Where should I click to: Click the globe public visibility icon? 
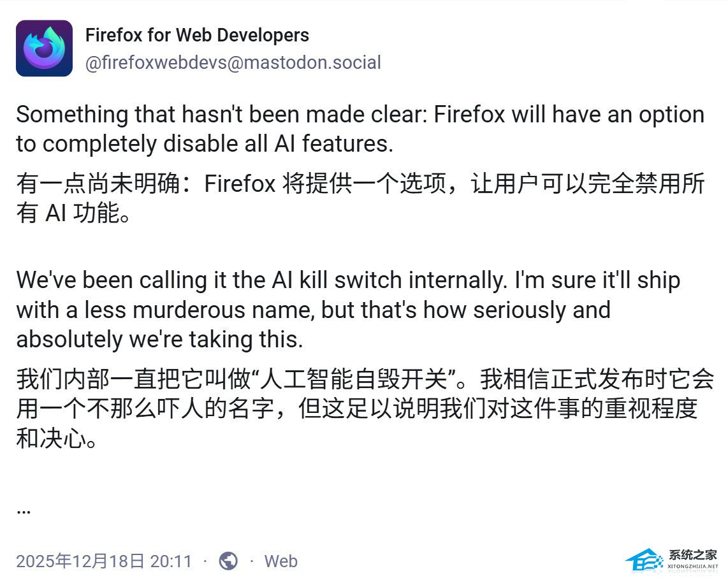pos(228,561)
